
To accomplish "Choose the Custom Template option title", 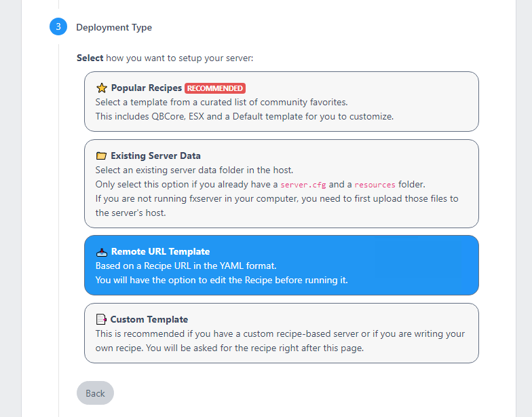I will pos(149,319).
